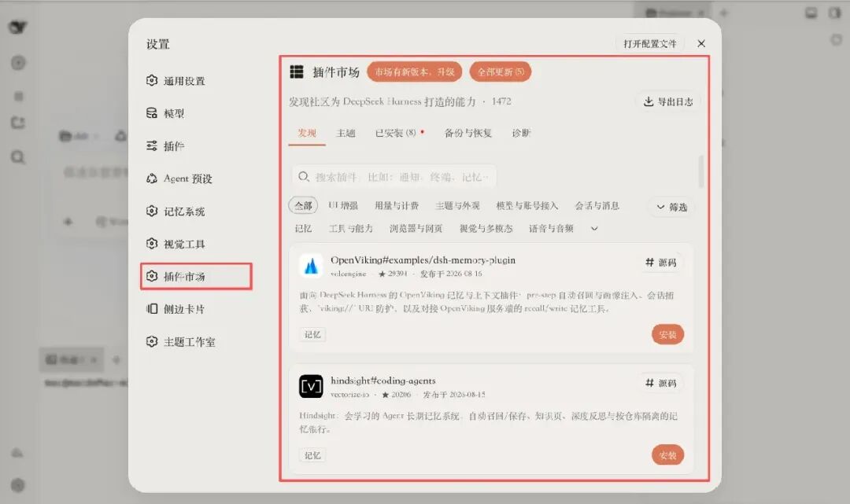Click the app logo in background window
The width and height of the screenshot is (850, 504).
click(x=18, y=27)
